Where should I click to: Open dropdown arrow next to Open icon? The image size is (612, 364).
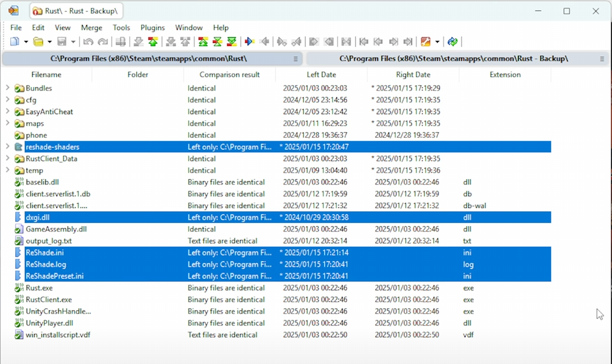click(49, 42)
